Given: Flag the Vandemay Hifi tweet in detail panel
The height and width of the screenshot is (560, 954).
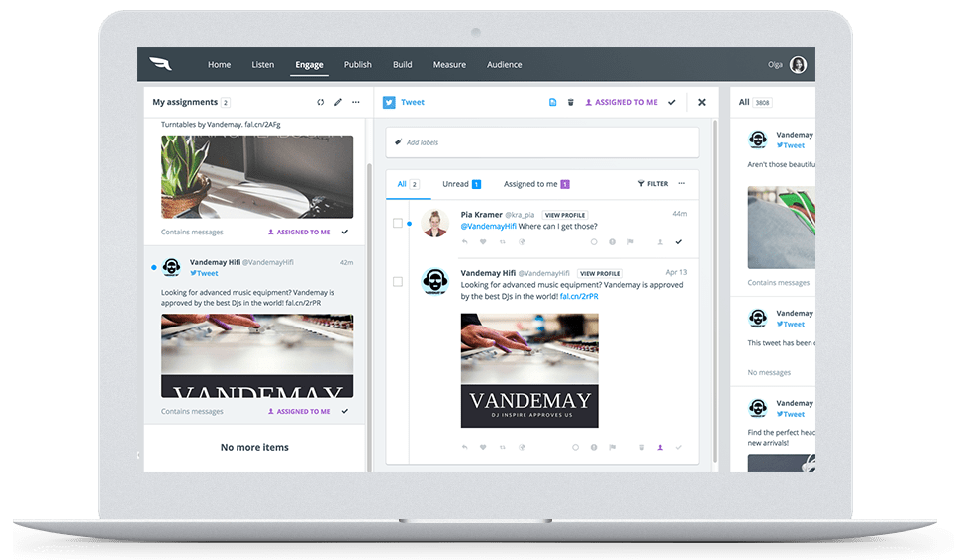Looking at the screenshot, I should click(612, 447).
